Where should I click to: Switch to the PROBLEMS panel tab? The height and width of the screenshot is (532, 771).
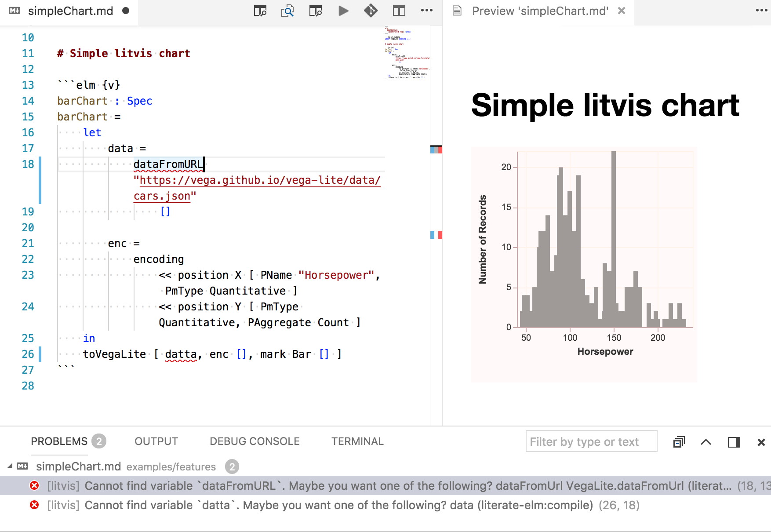[x=59, y=441]
